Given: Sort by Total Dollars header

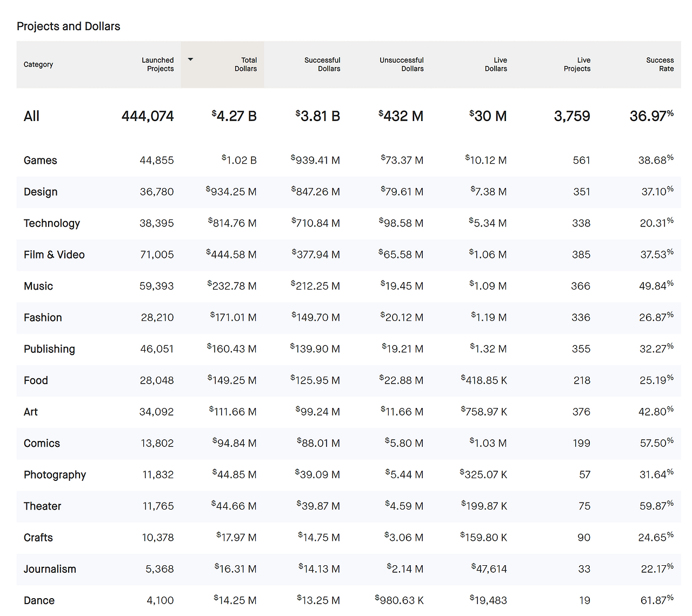Looking at the screenshot, I should [x=245, y=64].
